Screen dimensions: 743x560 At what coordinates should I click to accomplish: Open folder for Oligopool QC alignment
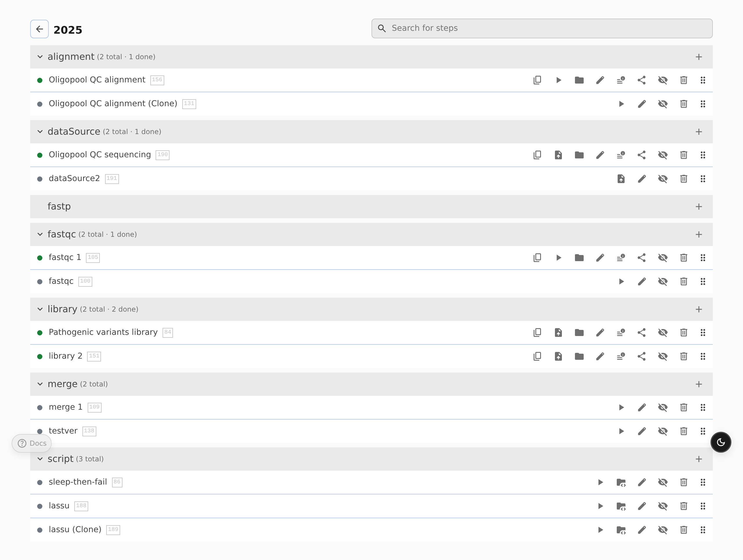coord(579,80)
